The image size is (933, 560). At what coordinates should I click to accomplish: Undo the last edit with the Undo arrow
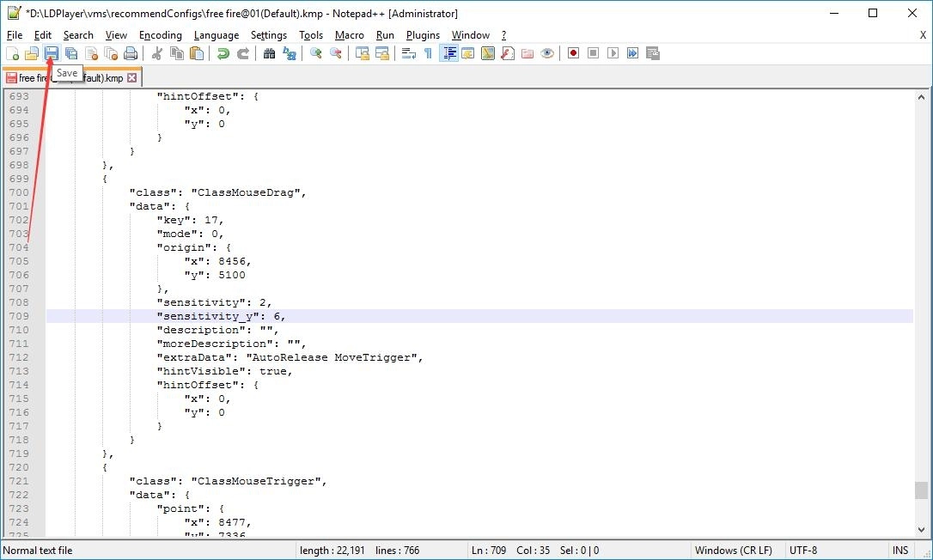[223, 53]
